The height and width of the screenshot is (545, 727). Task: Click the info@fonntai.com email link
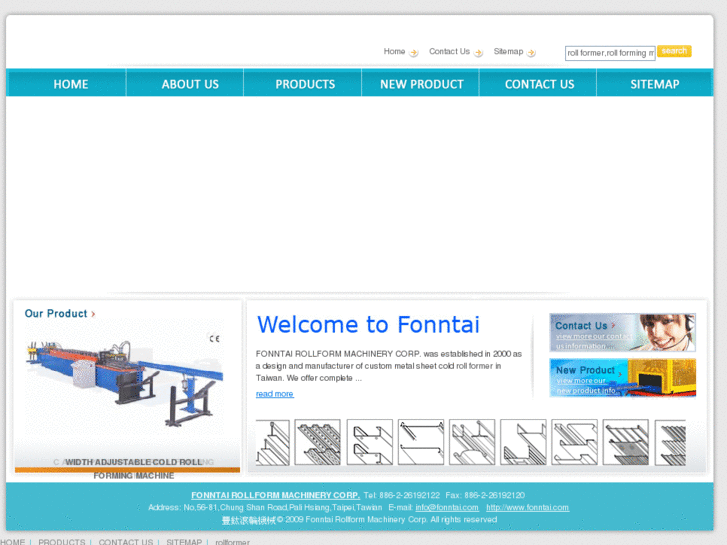pos(447,507)
